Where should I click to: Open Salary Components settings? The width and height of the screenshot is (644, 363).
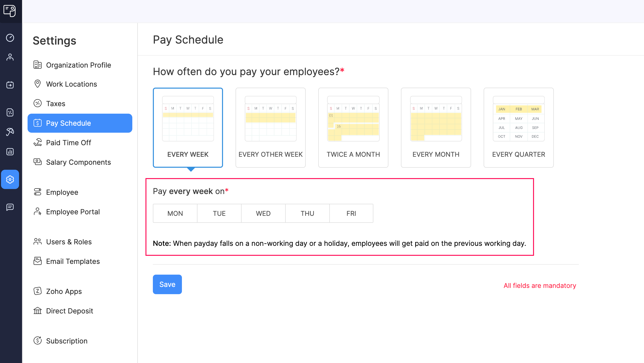click(x=78, y=162)
